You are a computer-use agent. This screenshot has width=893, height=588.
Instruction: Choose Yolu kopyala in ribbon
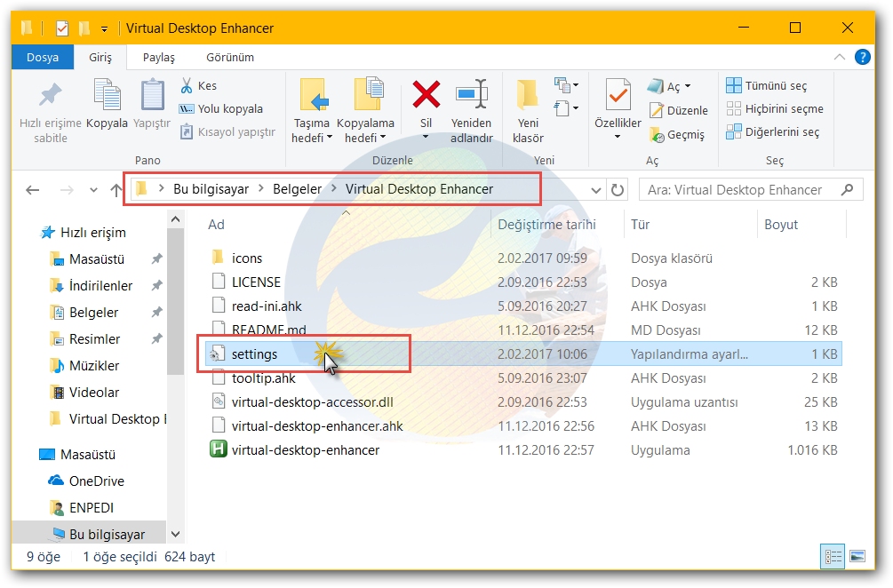point(221,108)
